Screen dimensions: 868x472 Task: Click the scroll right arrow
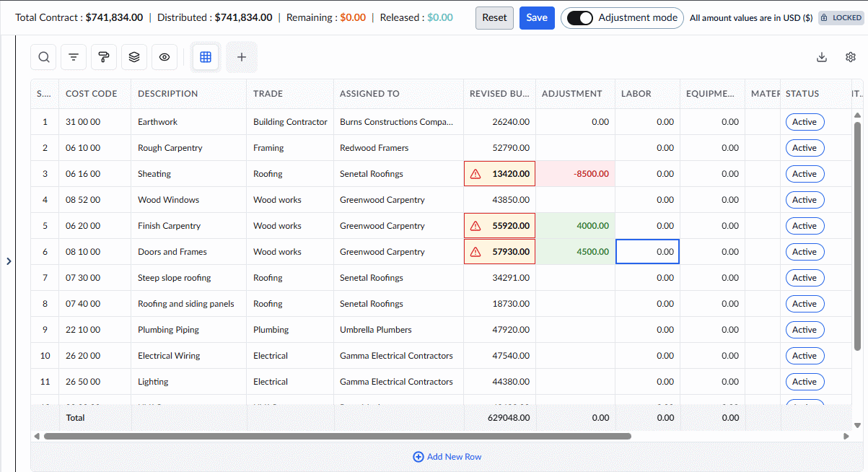[846, 436]
